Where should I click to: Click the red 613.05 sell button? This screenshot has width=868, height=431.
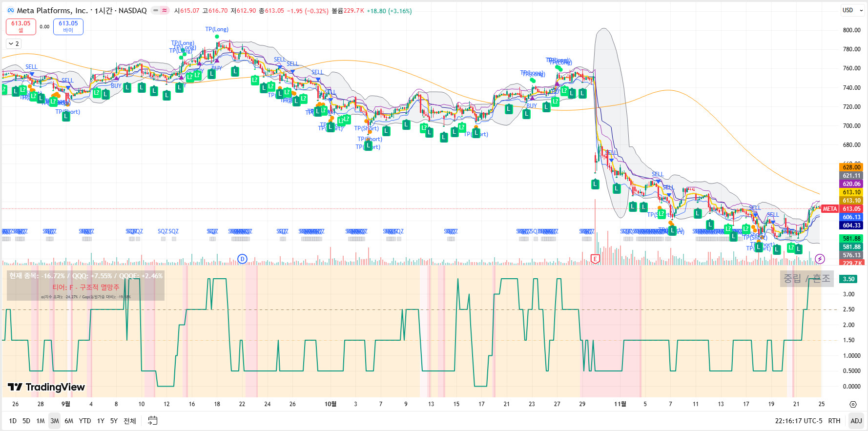21,26
